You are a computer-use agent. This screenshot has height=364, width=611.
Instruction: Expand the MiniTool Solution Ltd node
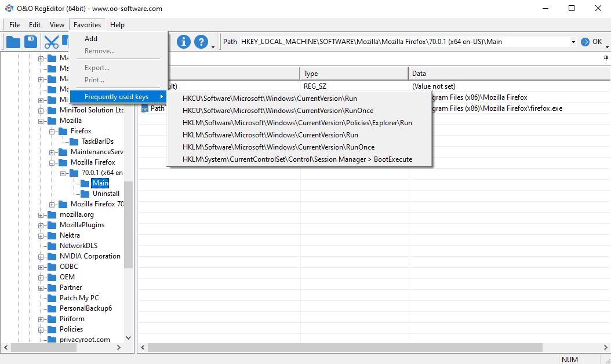41,111
